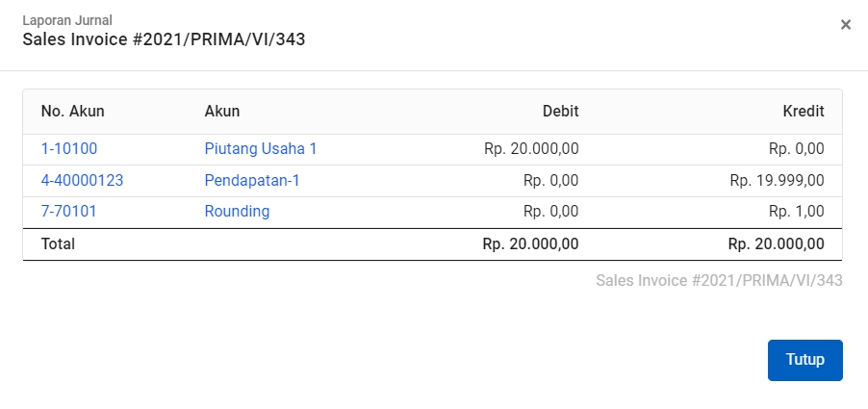This screenshot has width=868, height=409.
Task: Click the grey Sales Invoice footer caption
Action: [x=719, y=281]
